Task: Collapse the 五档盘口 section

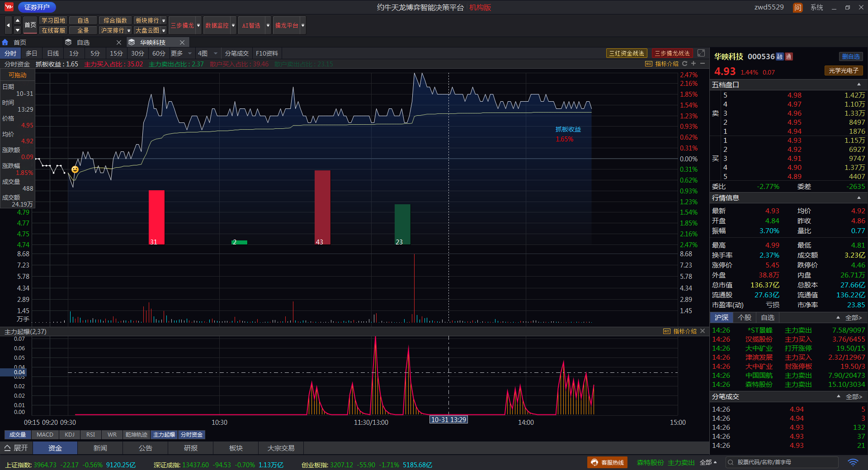Action: [859, 85]
